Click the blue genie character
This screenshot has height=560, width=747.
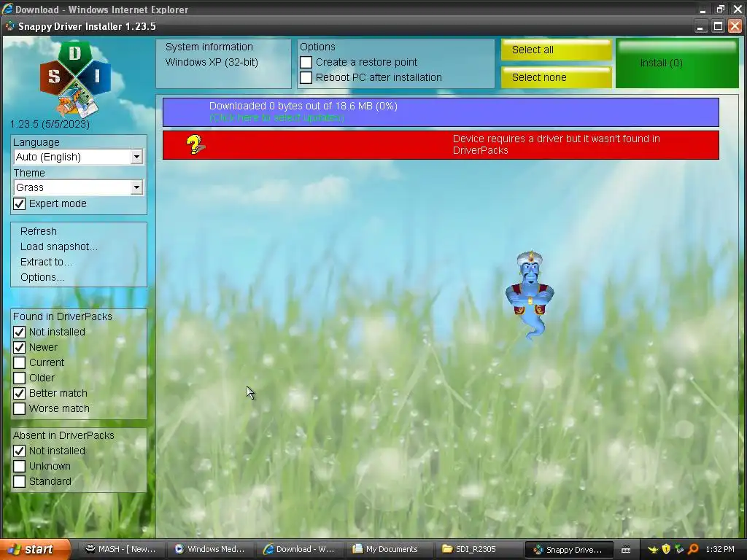coord(530,295)
